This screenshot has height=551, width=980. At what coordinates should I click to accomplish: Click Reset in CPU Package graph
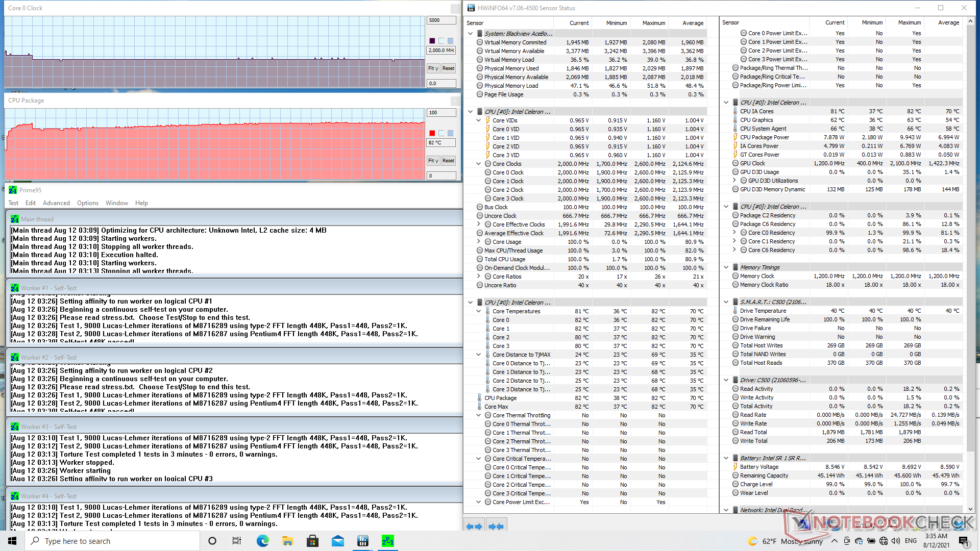449,161
